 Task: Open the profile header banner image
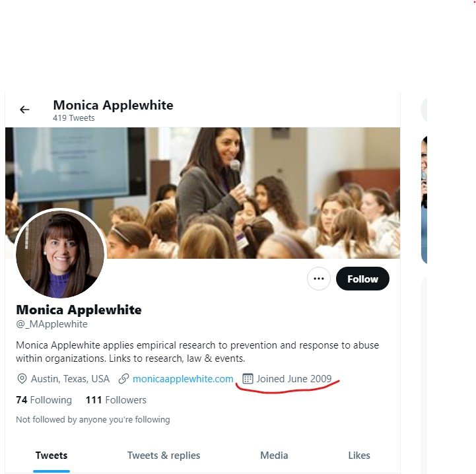tap(203, 193)
